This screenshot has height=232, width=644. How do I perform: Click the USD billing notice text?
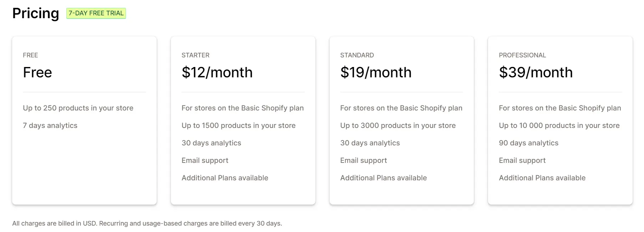click(147, 223)
